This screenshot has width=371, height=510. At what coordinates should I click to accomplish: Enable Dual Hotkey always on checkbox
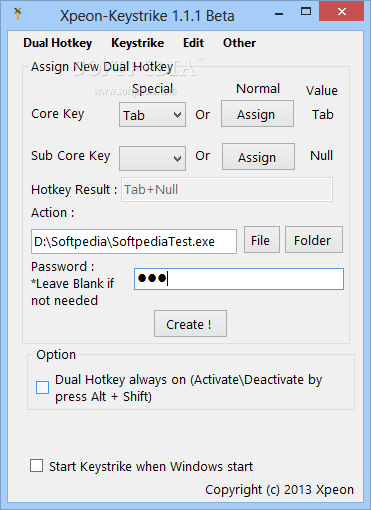click(42, 388)
